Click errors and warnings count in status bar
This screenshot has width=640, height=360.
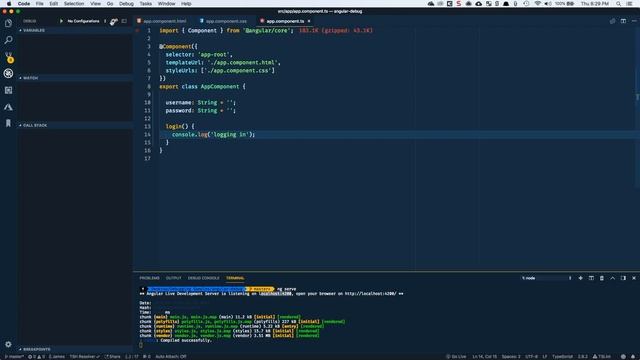(x=36, y=356)
